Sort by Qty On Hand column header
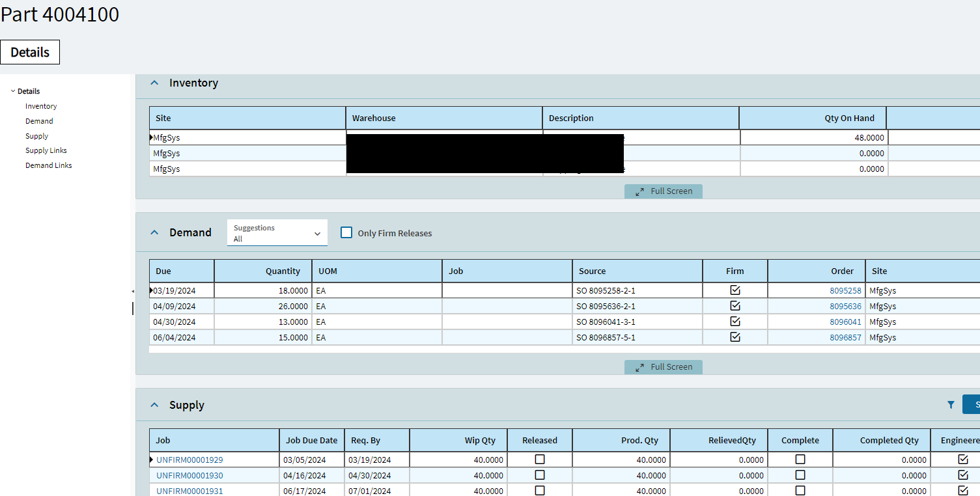 (813, 118)
